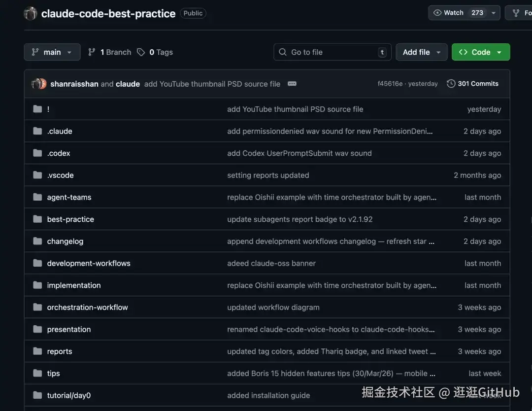532x411 pixels.
Task: Click the commit history clock icon
Action: coord(451,84)
